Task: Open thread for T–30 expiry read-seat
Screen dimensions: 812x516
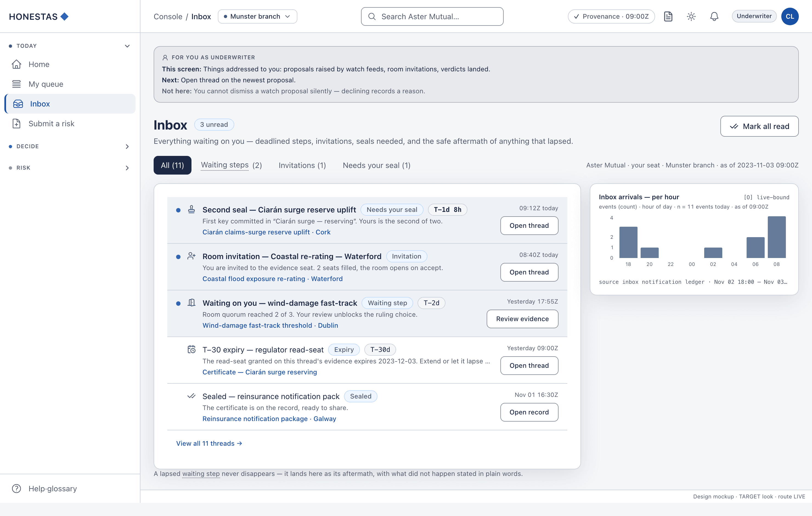Action: point(529,366)
